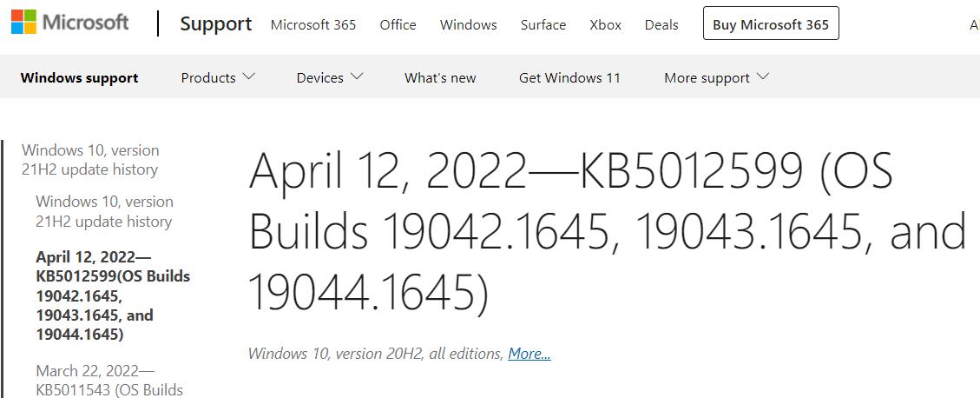This screenshot has width=980, height=398.
Task: Navigate to Xbox from the header
Action: [605, 24]
